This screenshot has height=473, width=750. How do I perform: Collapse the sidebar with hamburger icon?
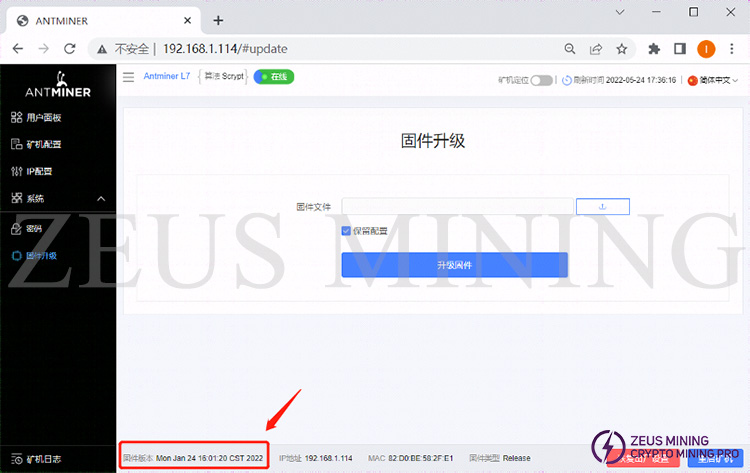(x=128, y=77)
